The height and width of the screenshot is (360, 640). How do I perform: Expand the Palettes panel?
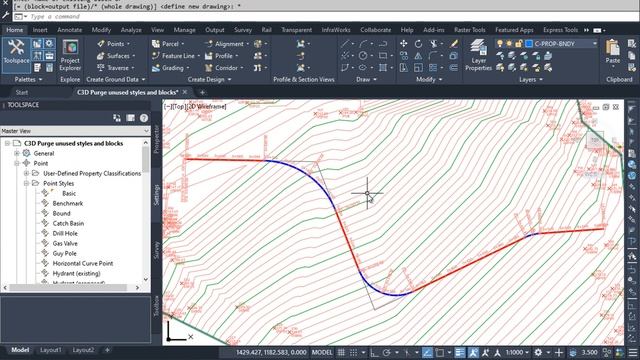(x=28, y=80)
